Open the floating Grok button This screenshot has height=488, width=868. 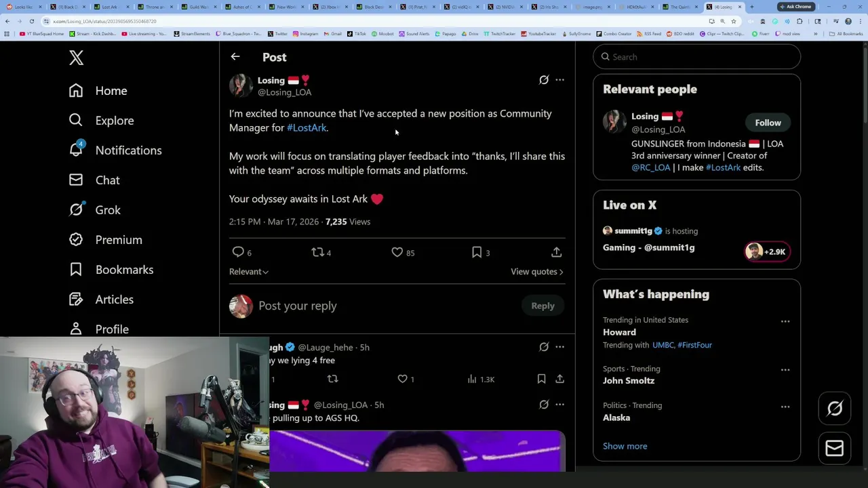(835, 409)
